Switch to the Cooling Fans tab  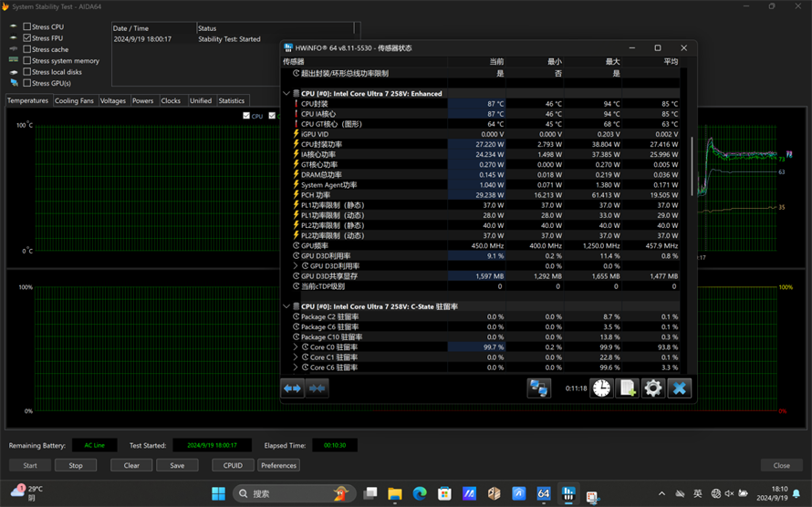tap(74, 101)
